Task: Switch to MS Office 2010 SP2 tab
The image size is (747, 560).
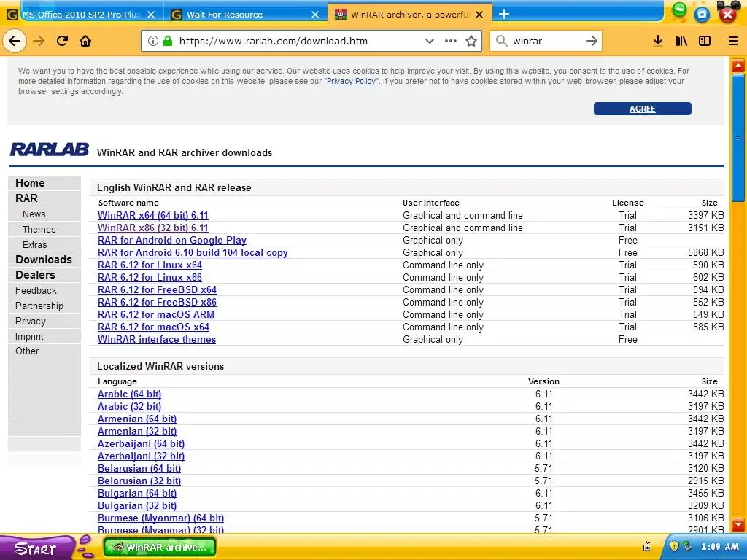Action: (x=82, y=15)
